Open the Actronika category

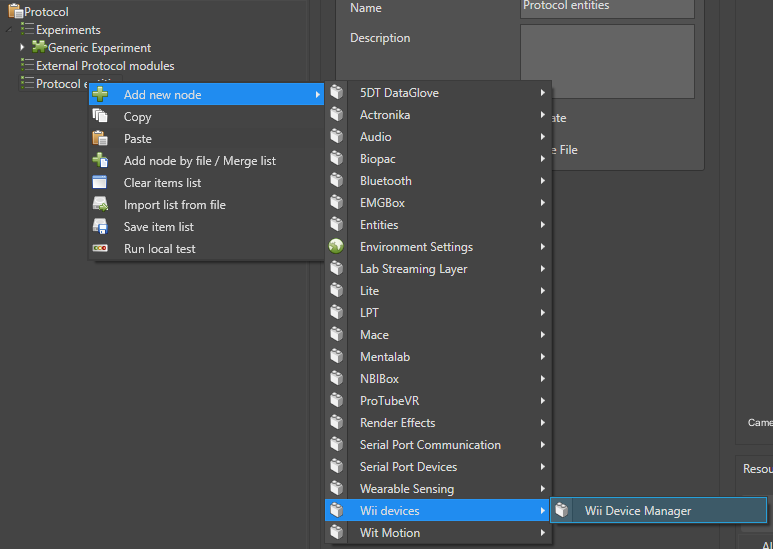coord(438,114)
